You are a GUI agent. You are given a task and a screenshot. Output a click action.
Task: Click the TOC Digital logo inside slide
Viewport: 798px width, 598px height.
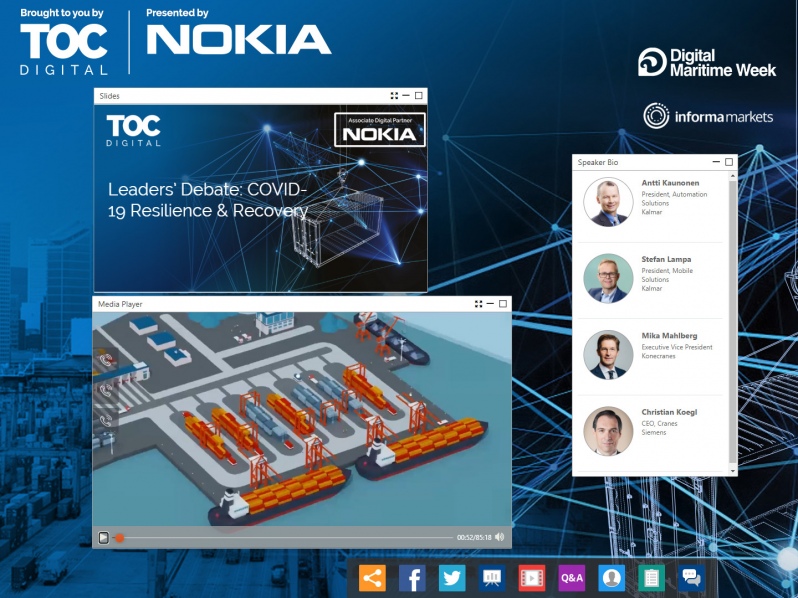(x=133, y=130)
